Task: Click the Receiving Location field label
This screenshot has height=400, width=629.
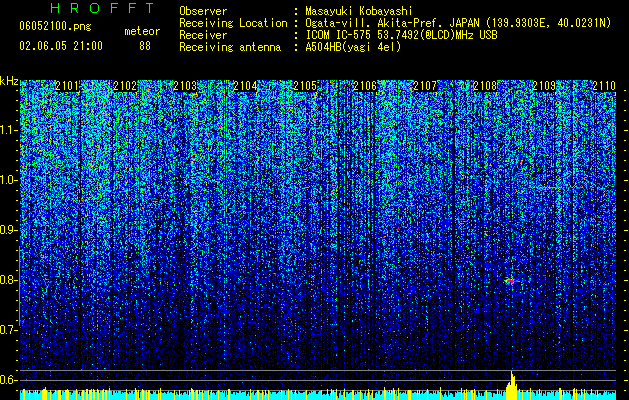Action: 233,23
